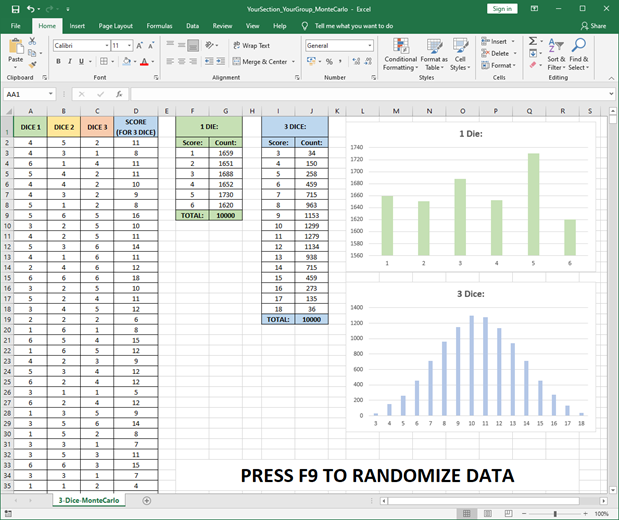Toggle Italic formatting
Viewport: 619px width, 520px height.
click(70, 61)
